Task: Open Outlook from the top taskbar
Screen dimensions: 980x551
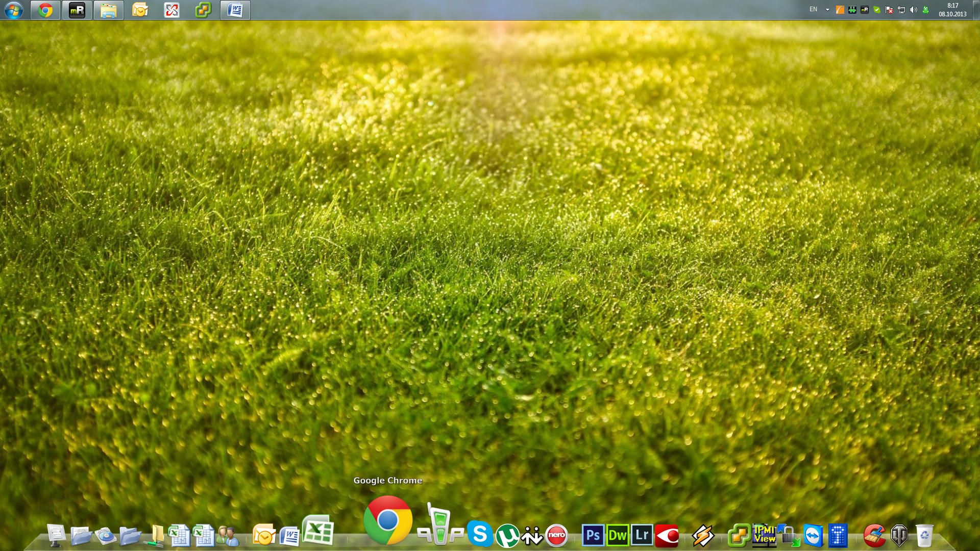Action: pos(140,10)
